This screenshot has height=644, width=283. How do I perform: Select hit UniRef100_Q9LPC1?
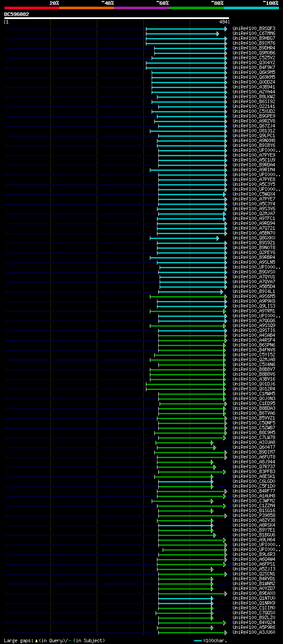[x=254, y=136]
